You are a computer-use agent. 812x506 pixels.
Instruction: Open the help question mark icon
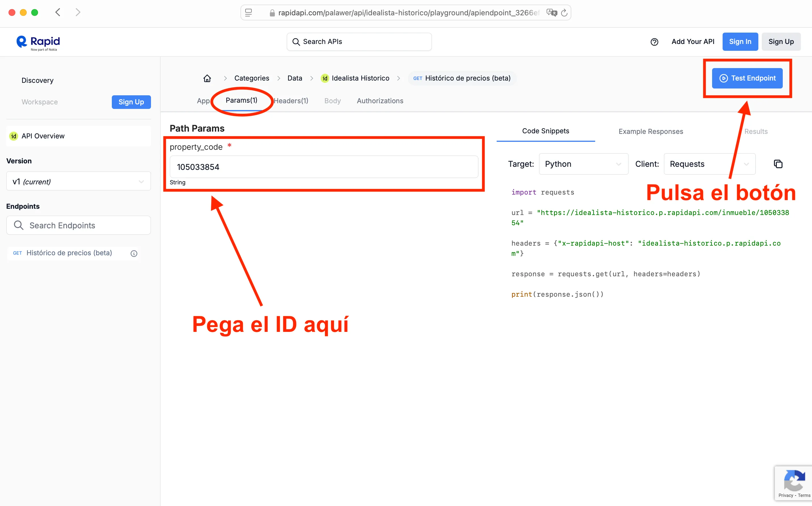point(654,42)
